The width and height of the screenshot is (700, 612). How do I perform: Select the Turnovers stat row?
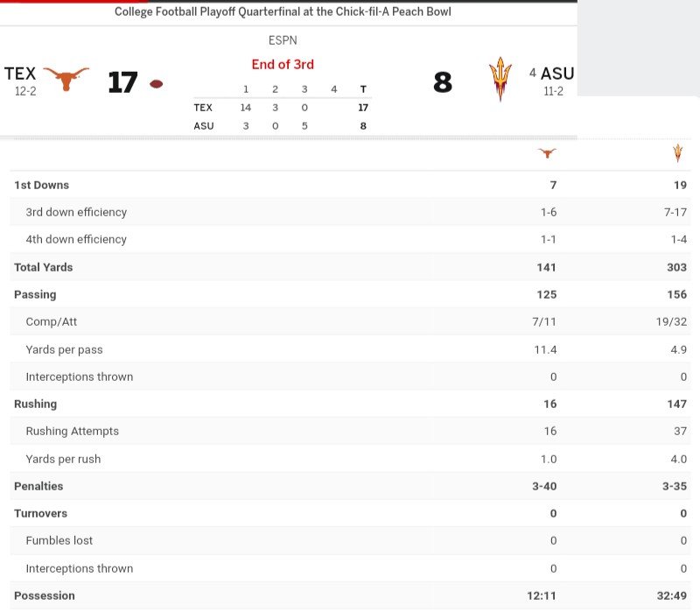point(350,513)
